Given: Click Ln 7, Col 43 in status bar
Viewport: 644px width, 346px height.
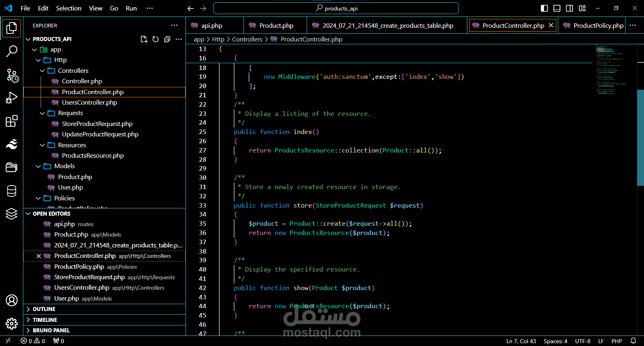Looking at the screenshot, I should pos(521,341).
